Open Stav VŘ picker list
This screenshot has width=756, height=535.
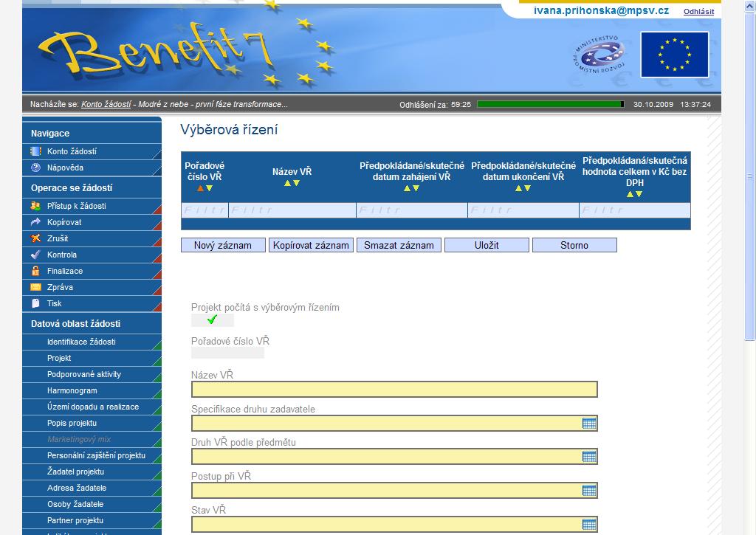589,525
